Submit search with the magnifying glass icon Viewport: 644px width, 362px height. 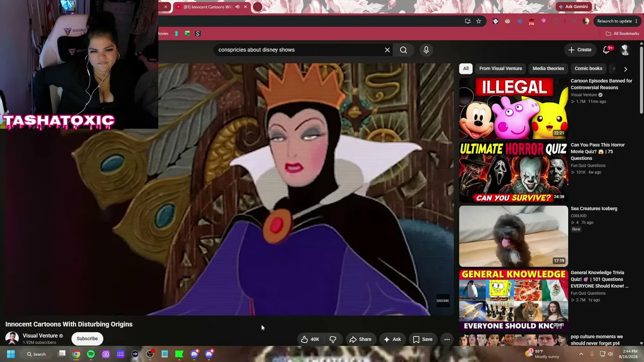pyautogui.click(x=404, y=50)
